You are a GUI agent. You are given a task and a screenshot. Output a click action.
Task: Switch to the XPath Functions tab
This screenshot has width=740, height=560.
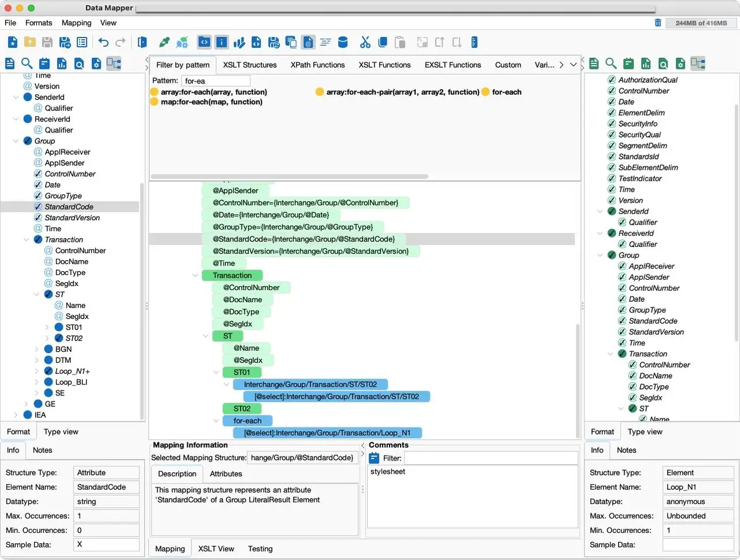coord(317,65)
